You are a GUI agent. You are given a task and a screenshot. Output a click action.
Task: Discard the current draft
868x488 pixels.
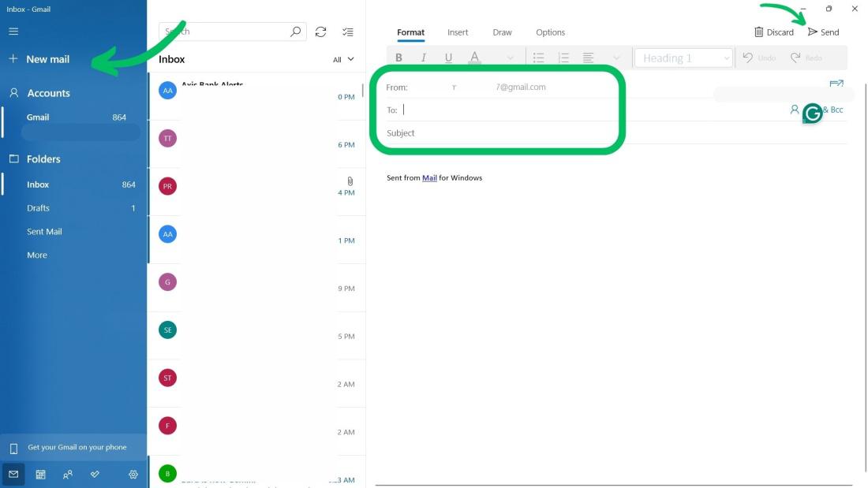click(x=774, y=32)
